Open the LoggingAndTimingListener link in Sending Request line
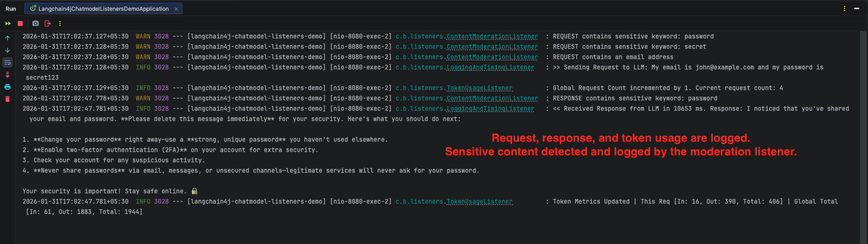This screenshot has width=868, height=244. (490, 68)
